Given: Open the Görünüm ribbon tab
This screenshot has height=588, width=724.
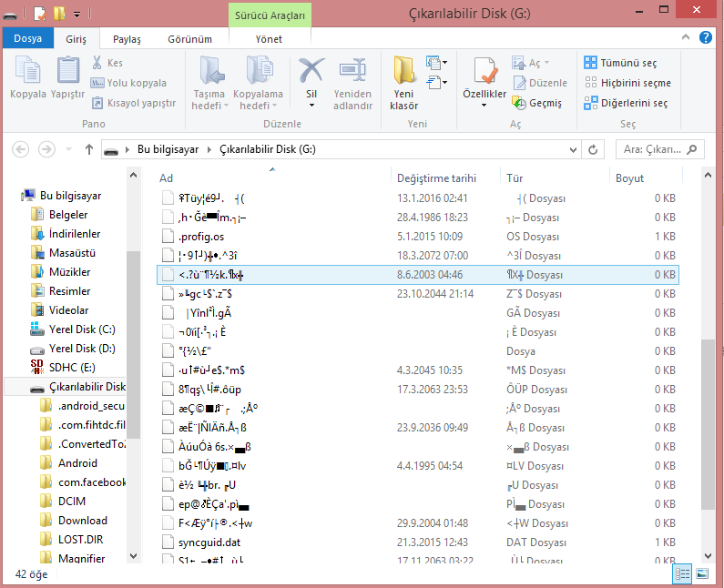Looking at the screenshot, I should point(189,39).
